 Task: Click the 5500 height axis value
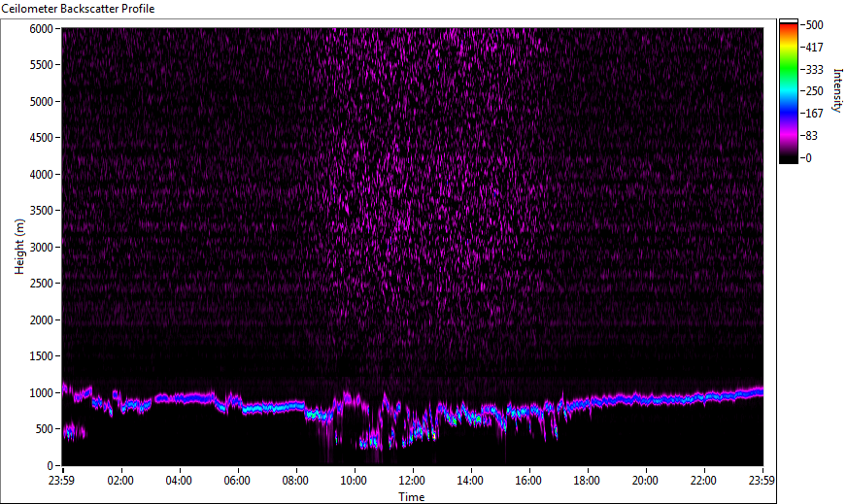click(41, 65)
